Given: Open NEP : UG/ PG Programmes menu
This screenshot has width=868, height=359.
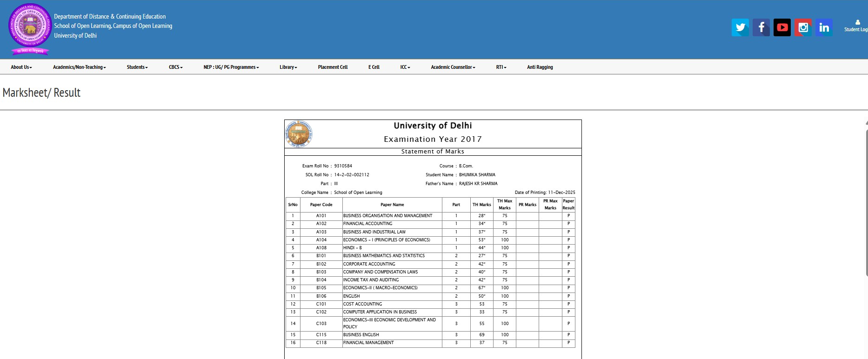Looking at the screenshot, I should coord(231,67).
